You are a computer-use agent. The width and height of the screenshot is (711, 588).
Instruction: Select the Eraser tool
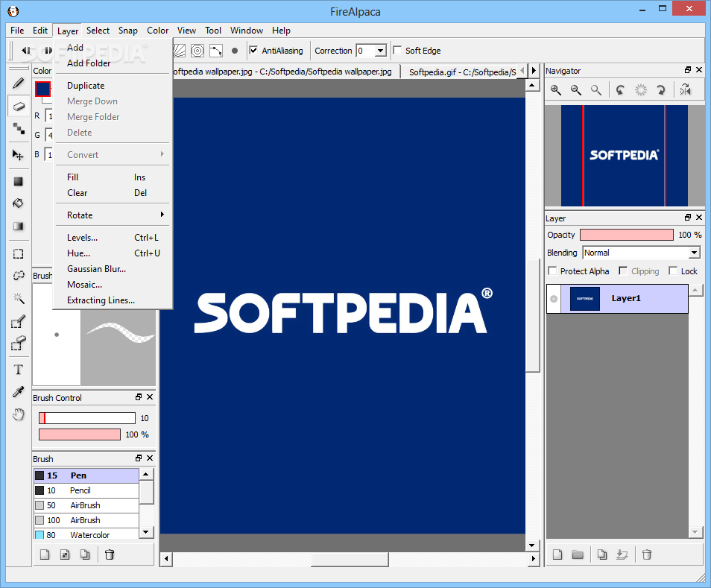18,107
